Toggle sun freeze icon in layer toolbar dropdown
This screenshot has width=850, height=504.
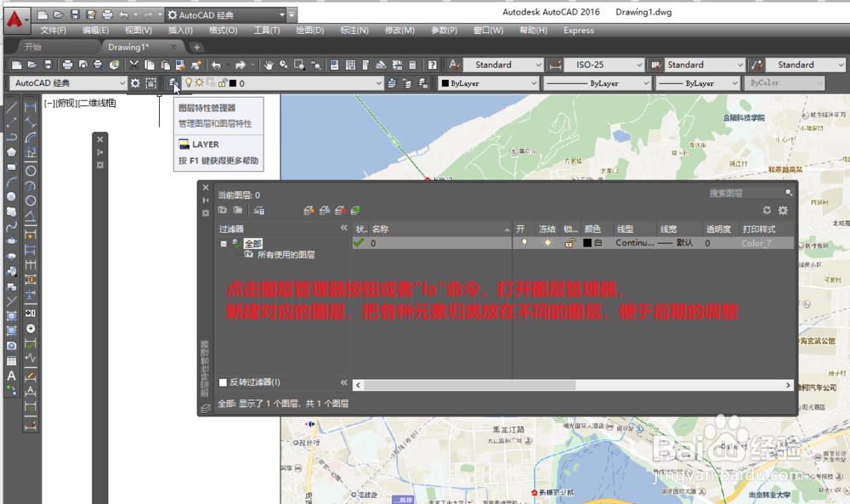pyautogui.click(x=200, y=83)
